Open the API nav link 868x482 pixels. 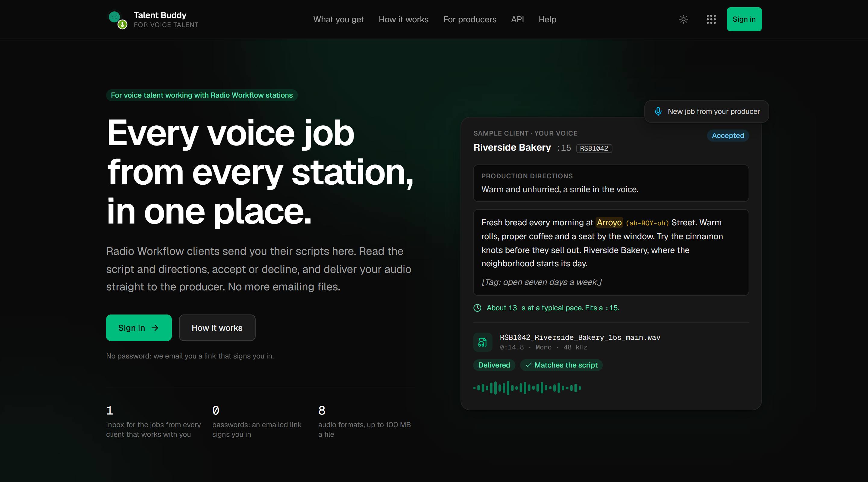tap(517, 20)
